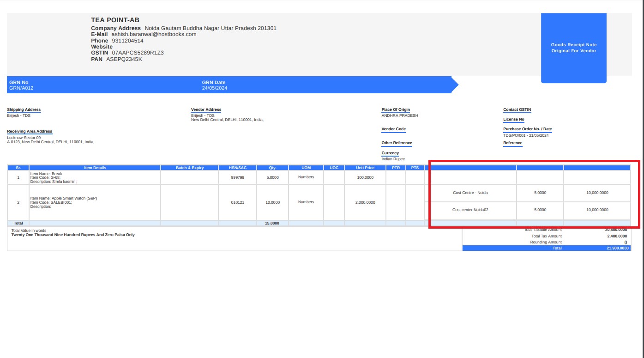Image resolution: width=644 pixels, height=358 pixels.
Task: Click the Shipping Address heading
Action: tap(24, 109)
